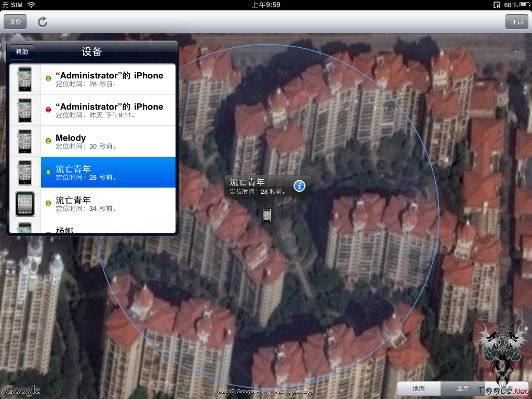Tap the blue info icon on the map callout
Image resolution: width=532 pixels, height=399 pixels.
(299, 186)
